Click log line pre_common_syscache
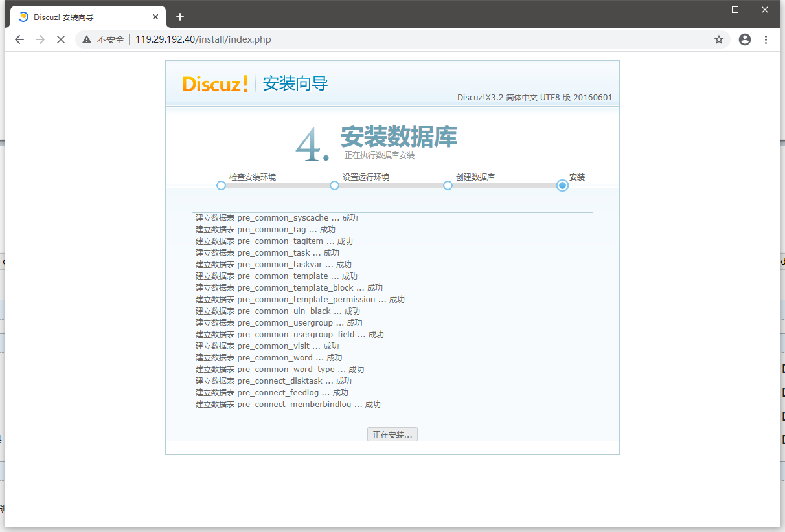 [277, 218]
